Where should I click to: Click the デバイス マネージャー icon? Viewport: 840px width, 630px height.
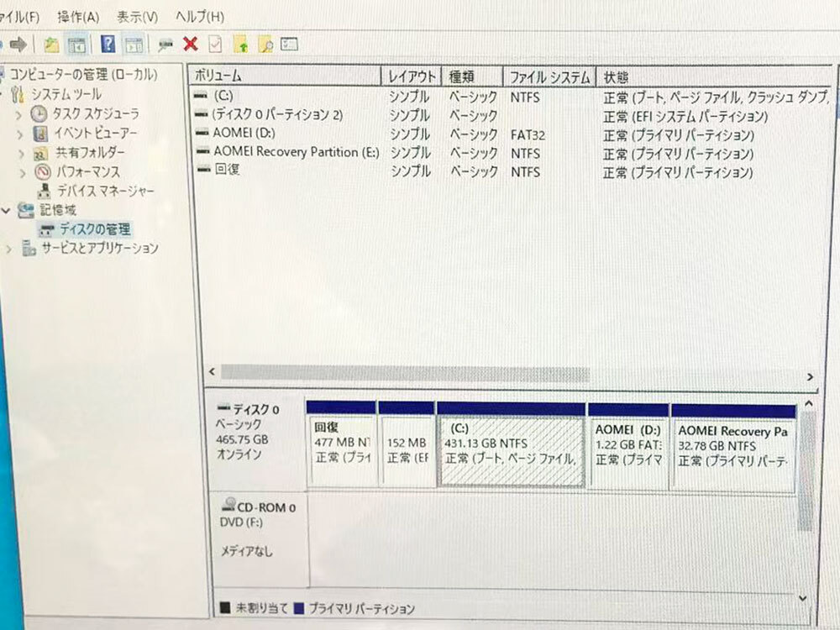tap(45, 191)
